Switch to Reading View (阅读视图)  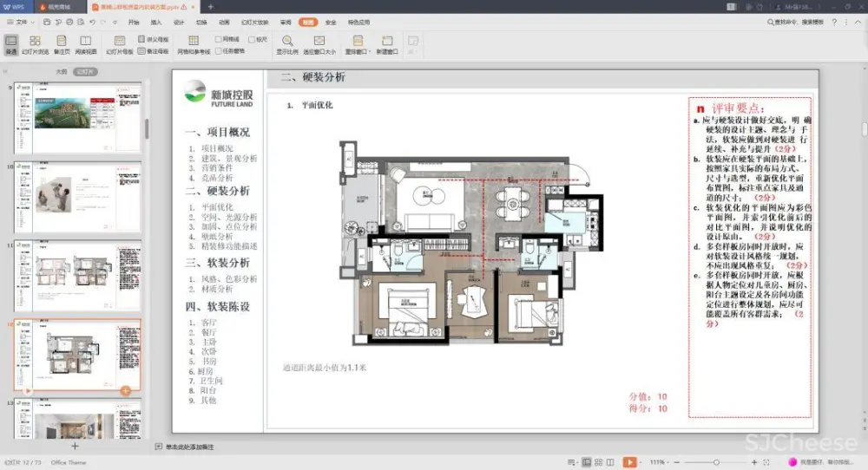pos(86,43)
